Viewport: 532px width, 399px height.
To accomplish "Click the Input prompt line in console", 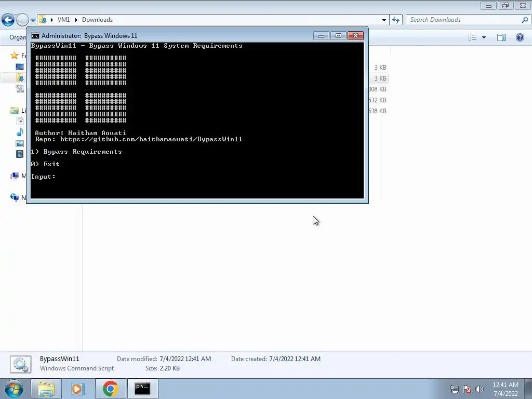I will coord(43,177).
